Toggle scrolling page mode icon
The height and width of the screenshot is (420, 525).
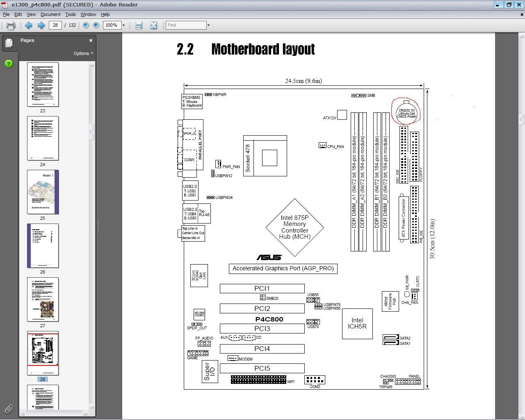139,25
